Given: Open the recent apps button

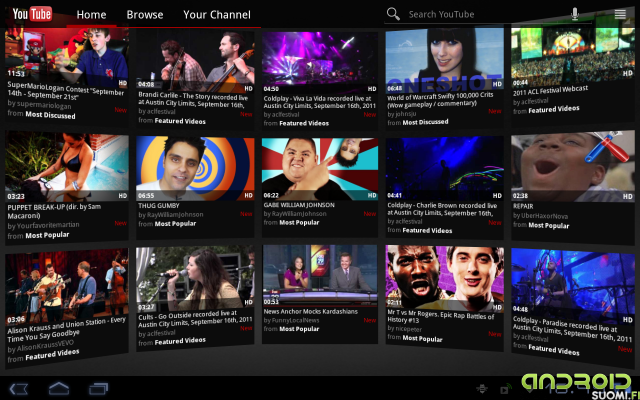Looking at the screenshot, I should coord(98,389).
